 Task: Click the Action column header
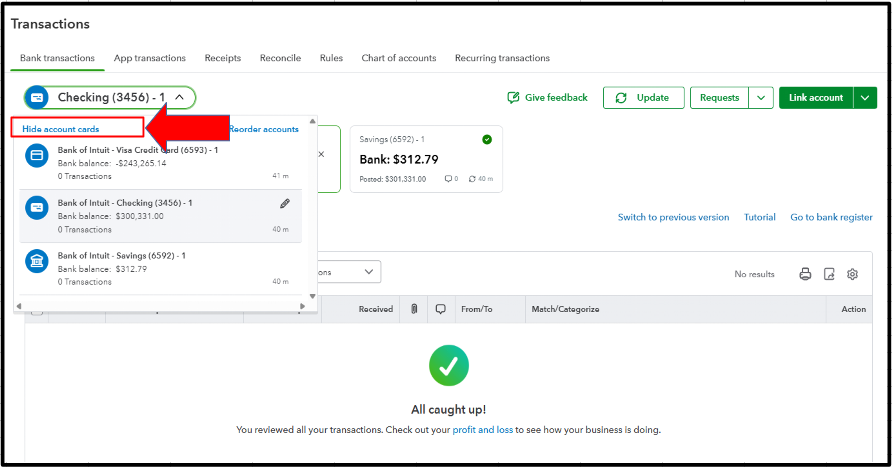tap(853, 309)
